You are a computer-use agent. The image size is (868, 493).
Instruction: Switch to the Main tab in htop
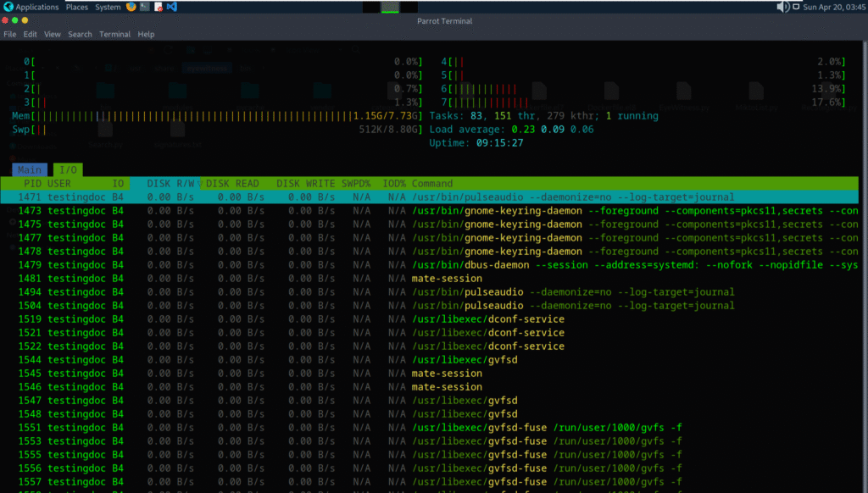30,169
